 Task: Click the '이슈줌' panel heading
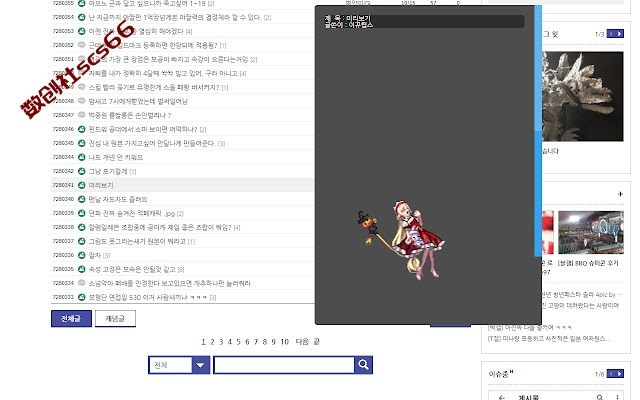click(498, 374)
